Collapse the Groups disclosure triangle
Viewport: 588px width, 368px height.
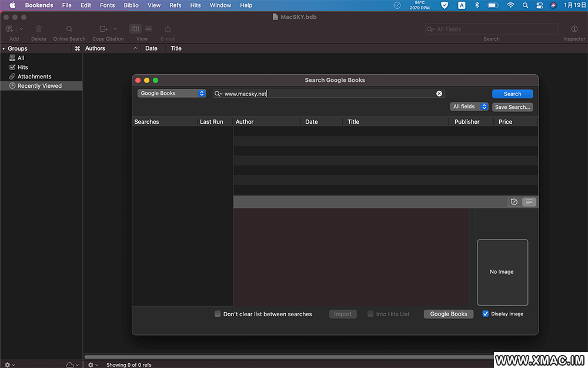click(4, 49)
